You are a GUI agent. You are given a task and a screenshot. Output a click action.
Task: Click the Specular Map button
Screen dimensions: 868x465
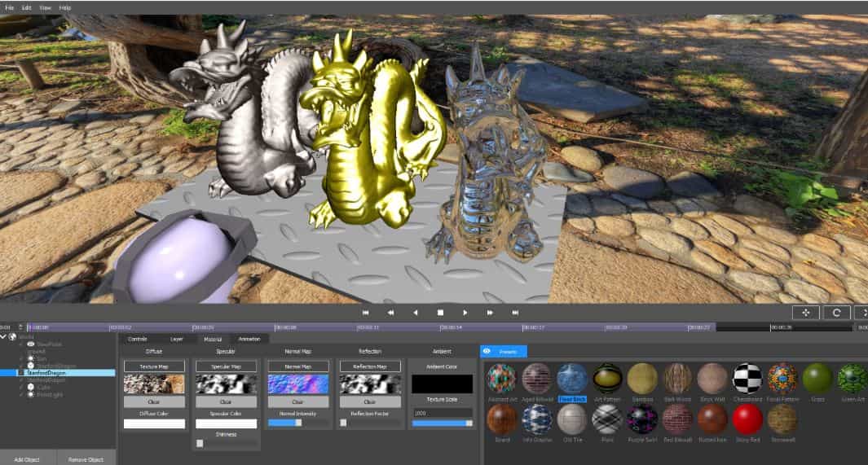tap(226, 366)
